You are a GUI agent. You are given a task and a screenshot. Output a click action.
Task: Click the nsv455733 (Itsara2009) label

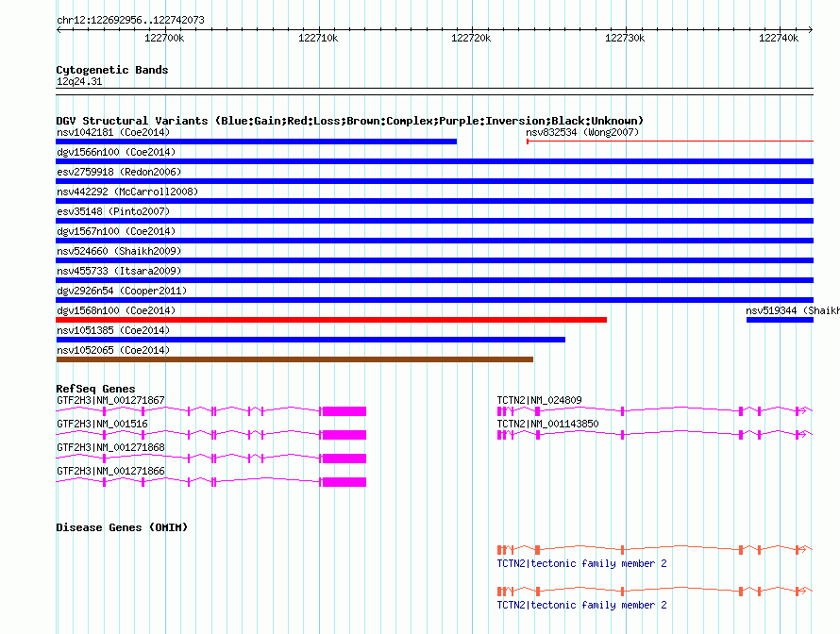[x=119, y=271]
